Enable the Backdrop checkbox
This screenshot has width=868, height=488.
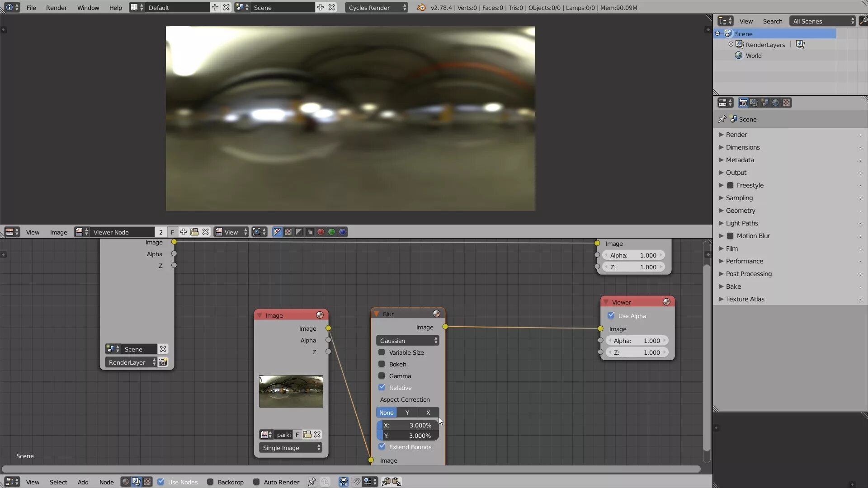(210, 482)
